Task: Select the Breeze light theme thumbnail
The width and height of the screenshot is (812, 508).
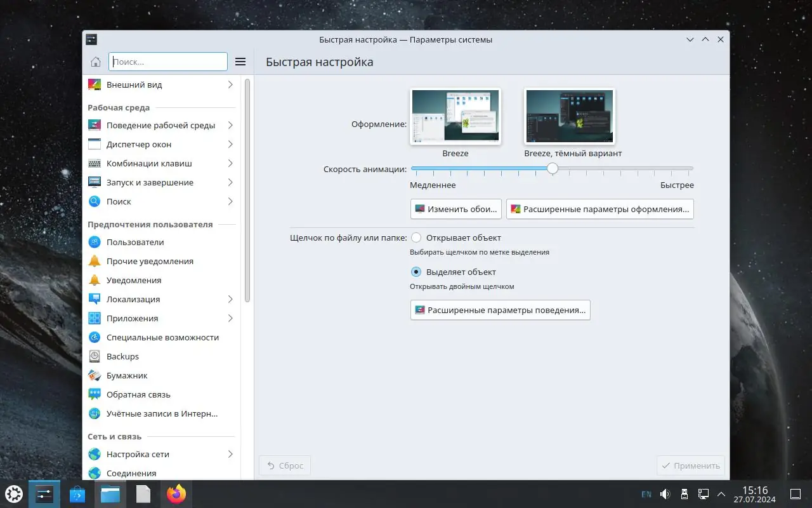Action: [455, 116]
